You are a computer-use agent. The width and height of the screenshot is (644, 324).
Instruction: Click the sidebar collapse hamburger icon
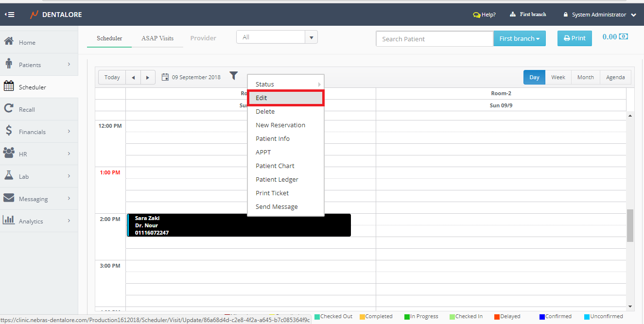pyautogui.click(x=9, y=15)
